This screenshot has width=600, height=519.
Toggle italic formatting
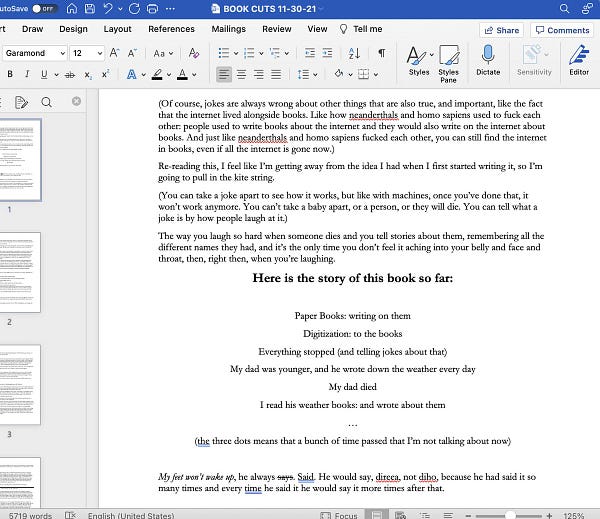point(27,74)
